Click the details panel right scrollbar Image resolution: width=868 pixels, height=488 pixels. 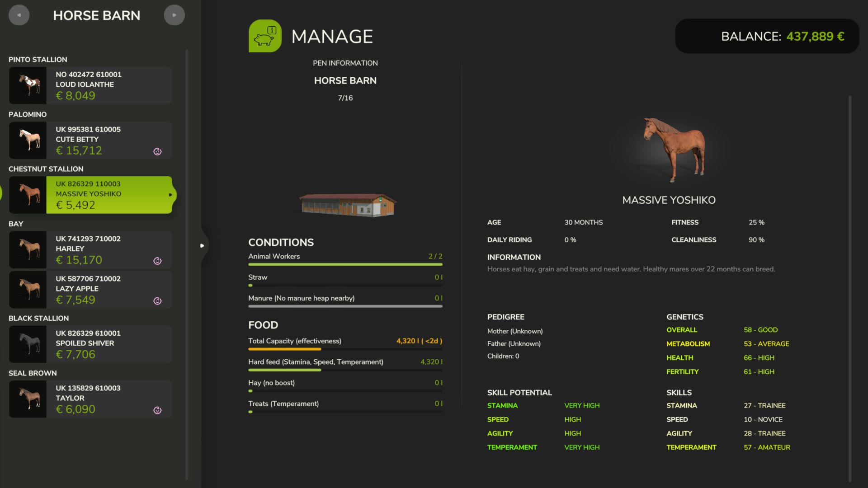point(850,289)
